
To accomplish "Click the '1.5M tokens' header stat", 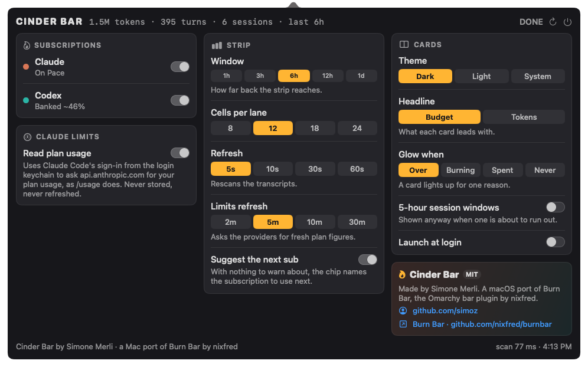I will pyautogui.click(x=117, y=22).
